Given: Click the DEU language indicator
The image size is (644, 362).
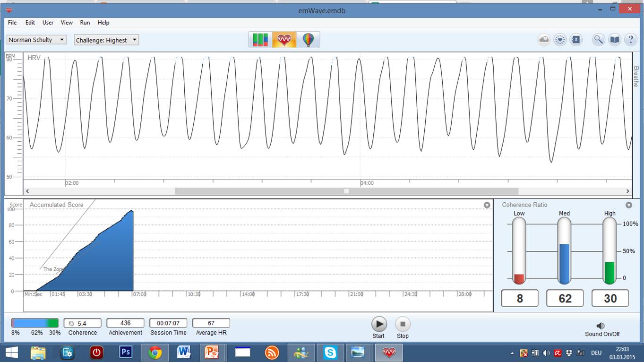Looking at the screenshot, I should click(596, 353).
